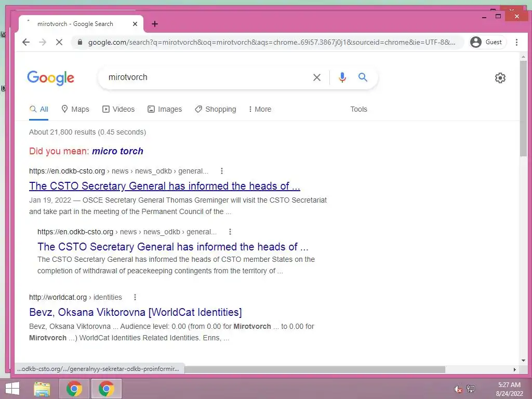Click the network tray icon
This screenshot has width=532, height=399.
click(471, 389)
